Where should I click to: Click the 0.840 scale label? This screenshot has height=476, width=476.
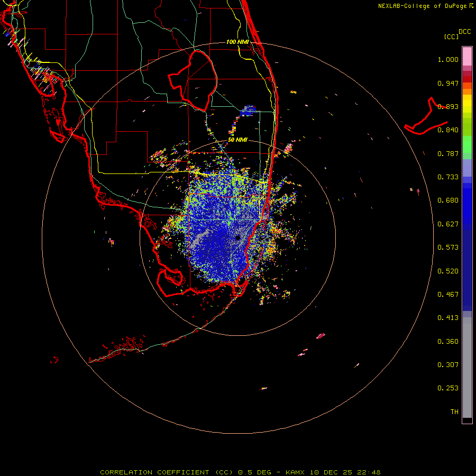(x=448, y=130)
